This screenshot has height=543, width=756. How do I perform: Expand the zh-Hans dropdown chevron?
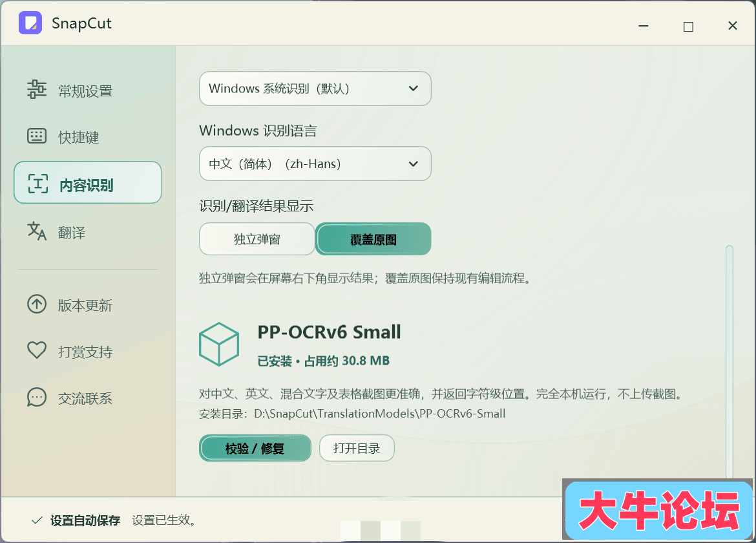[x=413, y=164]
